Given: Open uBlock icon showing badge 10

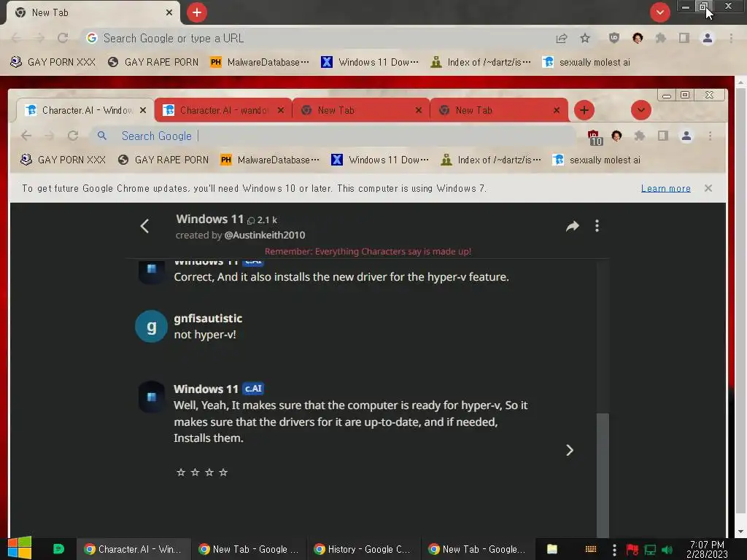Looking at the screenshot, I should pos(594,137).
